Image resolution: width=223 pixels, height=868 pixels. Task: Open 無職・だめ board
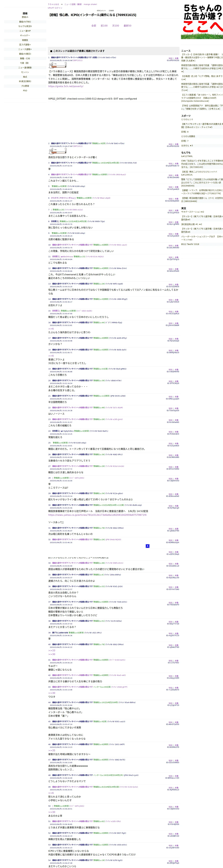[x=25, y=58]
